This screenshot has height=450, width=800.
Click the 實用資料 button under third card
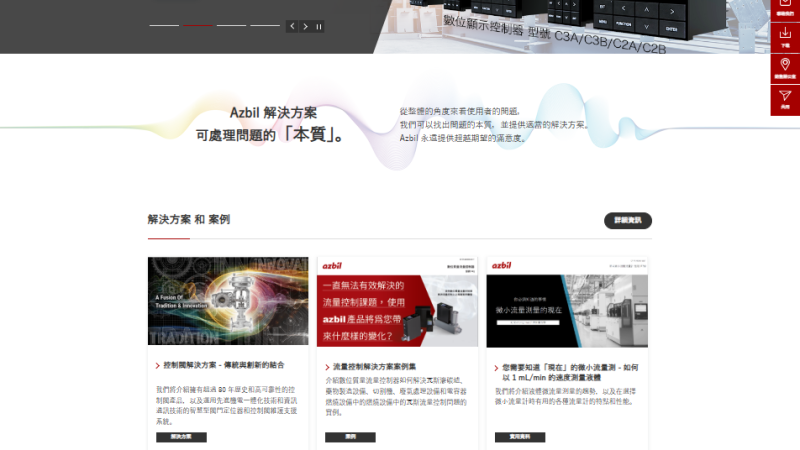520,437
